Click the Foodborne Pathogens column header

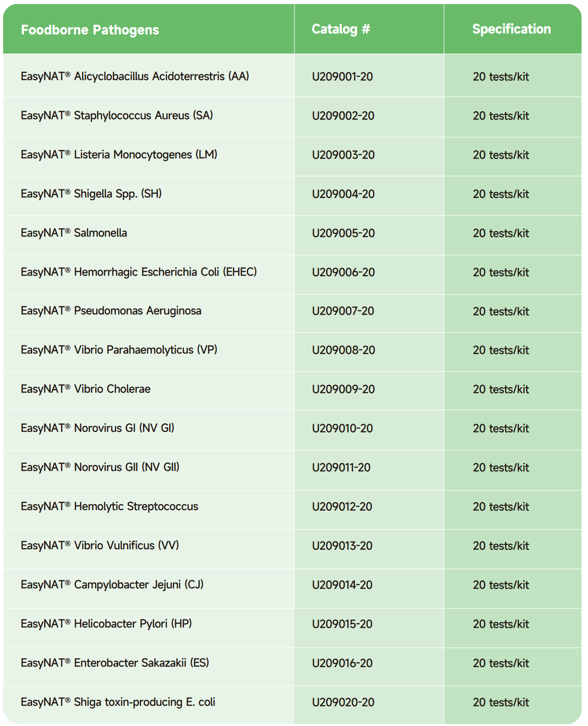pos(90,30)
